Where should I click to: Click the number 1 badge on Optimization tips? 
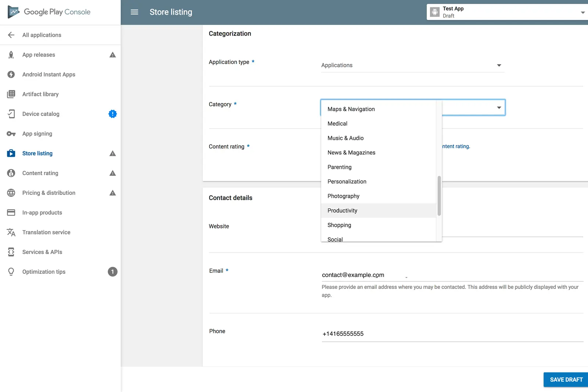(x=112, y=272)
